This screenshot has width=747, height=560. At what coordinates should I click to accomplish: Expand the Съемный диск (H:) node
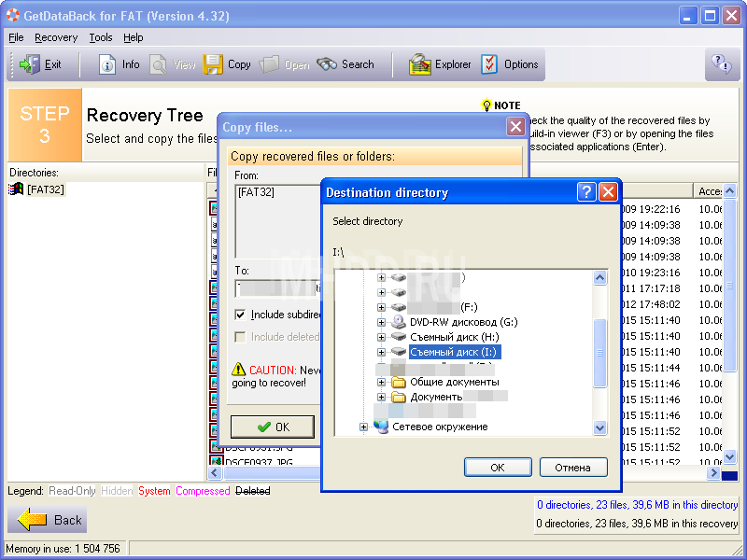(381, 337)
